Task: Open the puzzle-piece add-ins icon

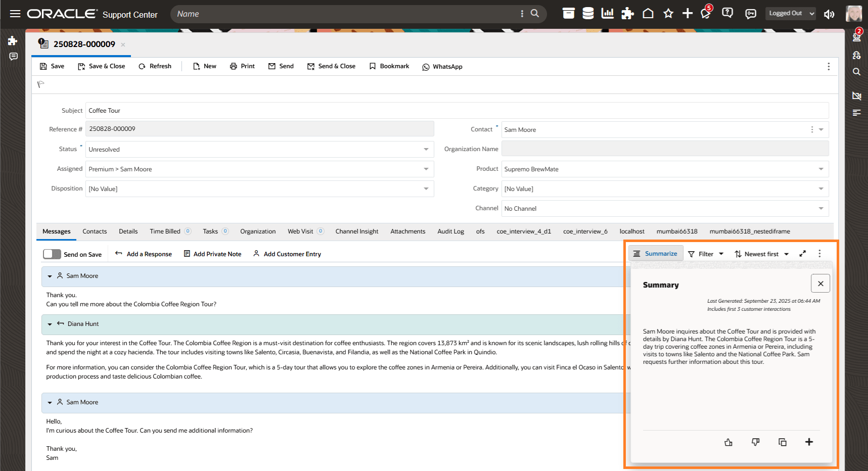Action: [x=628, y=14]
